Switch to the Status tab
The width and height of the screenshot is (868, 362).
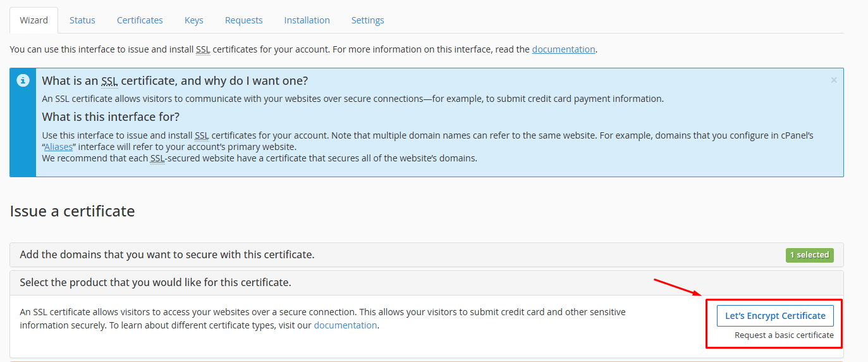click(x=82, y=20)
